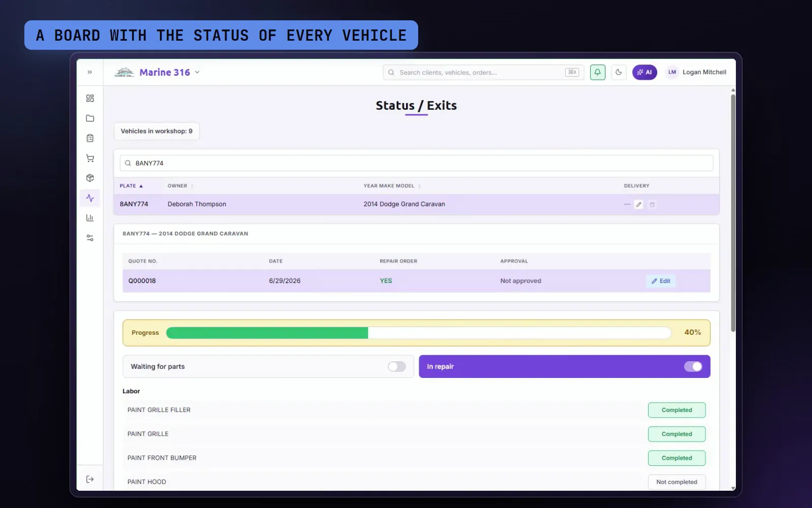
Task: Mark PAINT HOOD as completed
Action: point(676,482)
